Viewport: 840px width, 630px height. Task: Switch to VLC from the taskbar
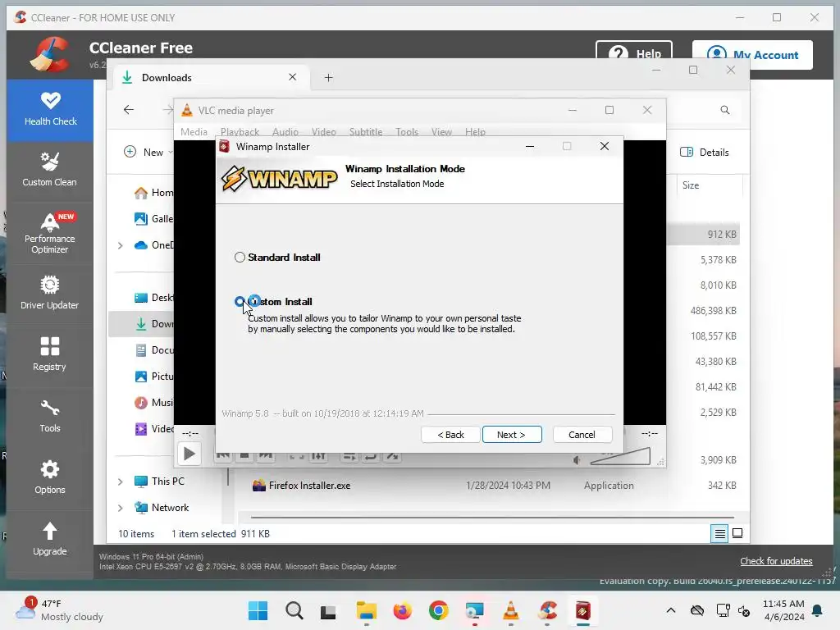(510, 610)
